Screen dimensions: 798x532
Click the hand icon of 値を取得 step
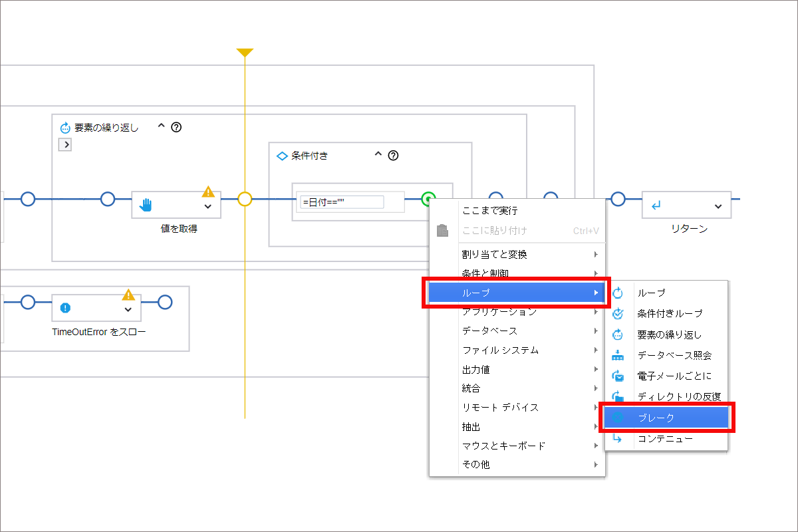146,205
